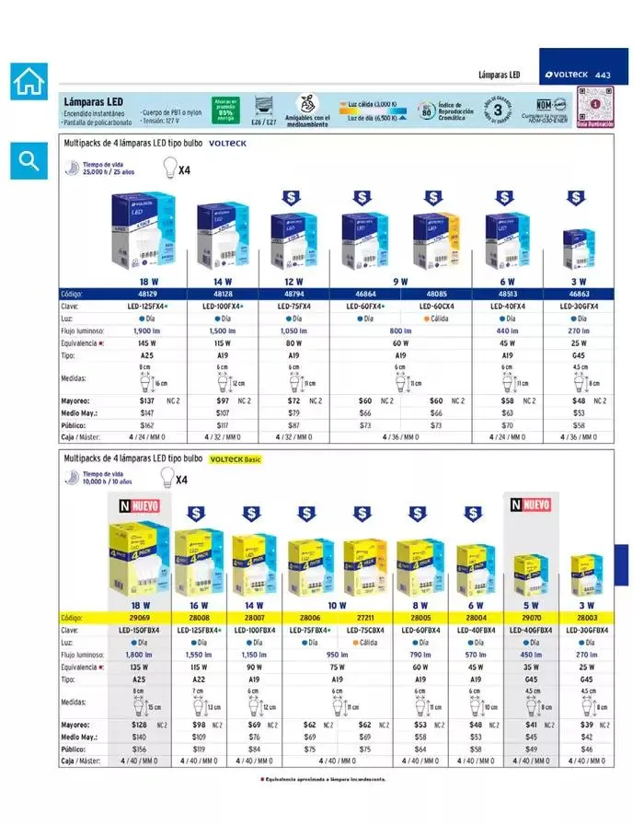Click the green 89% energy savings badge

pyautogui.click(x=225, y=110)
